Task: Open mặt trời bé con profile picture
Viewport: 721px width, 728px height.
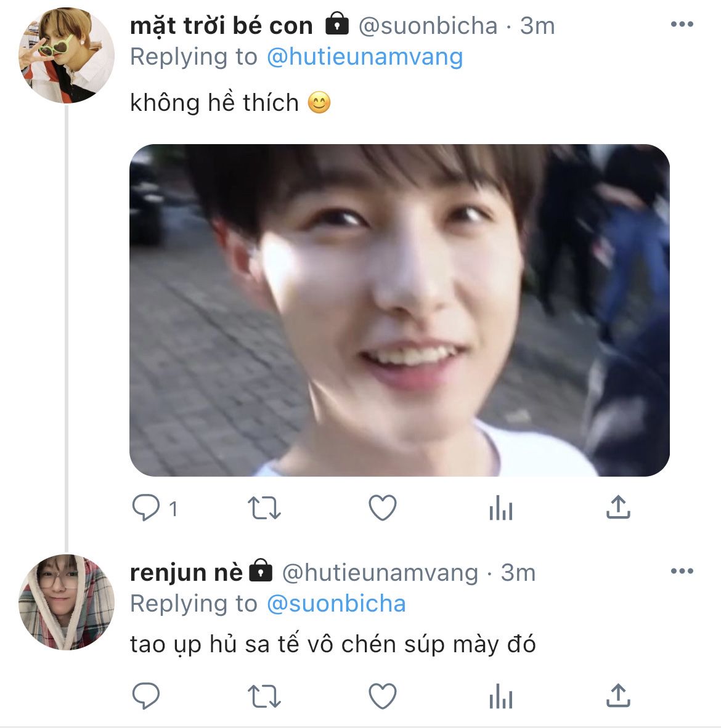Action: click(x=67, y=55)
